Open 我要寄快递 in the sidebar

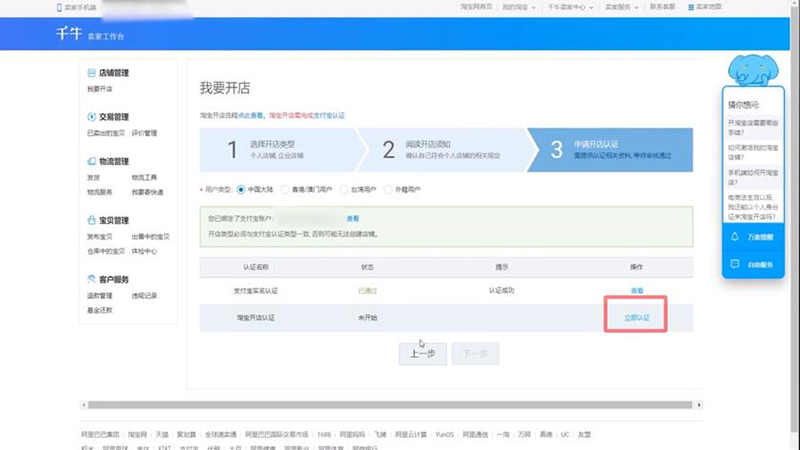point(147,192)
